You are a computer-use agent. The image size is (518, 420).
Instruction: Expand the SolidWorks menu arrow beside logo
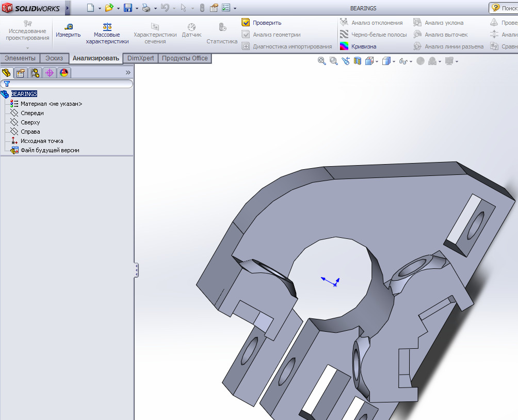pos(68,8)
